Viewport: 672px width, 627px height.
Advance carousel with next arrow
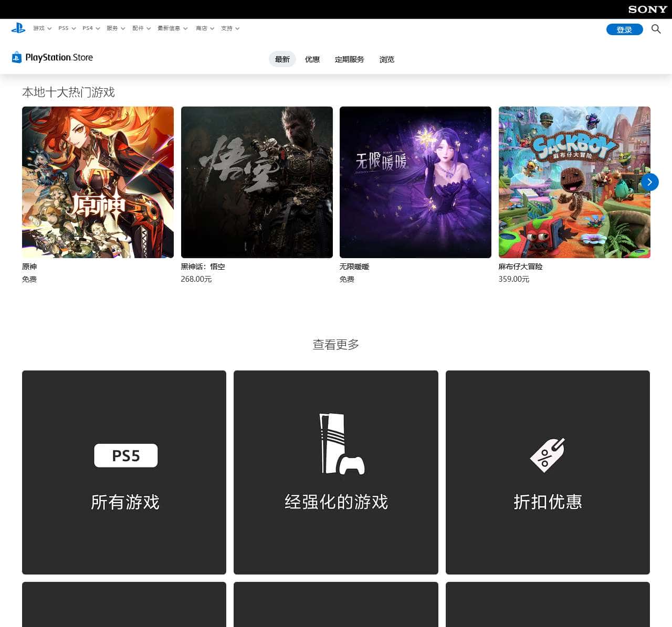point(649,182)
